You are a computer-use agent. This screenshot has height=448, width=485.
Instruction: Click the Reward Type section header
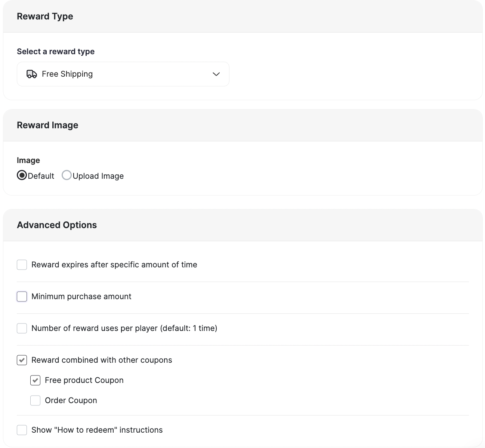[x=45, y=16]
